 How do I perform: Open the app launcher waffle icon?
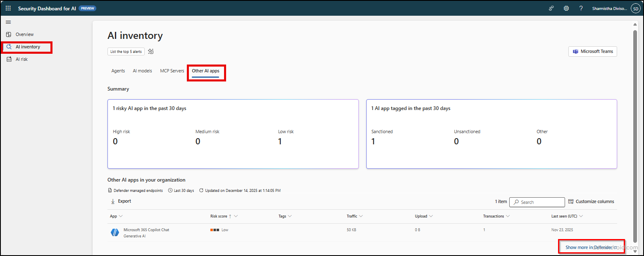coord(8,8)
